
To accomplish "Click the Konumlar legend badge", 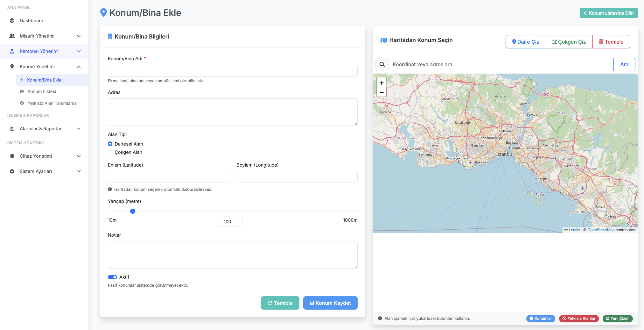I will pos(541,319).
